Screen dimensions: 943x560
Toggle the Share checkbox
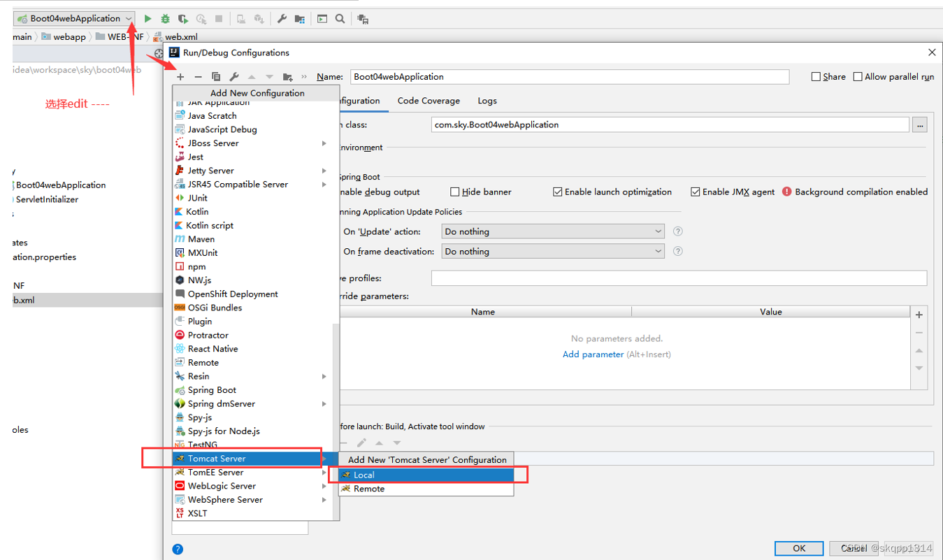click(816, 77)
